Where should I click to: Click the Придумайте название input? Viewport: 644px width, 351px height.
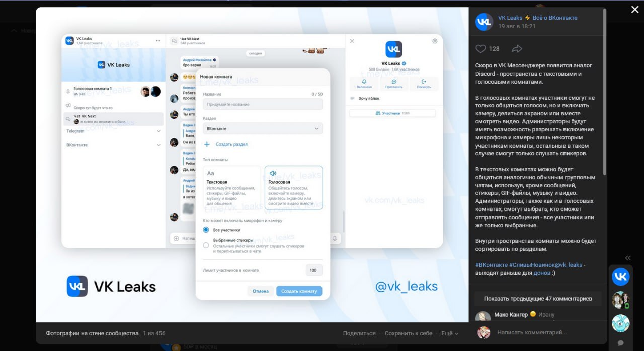coord(263,104)
